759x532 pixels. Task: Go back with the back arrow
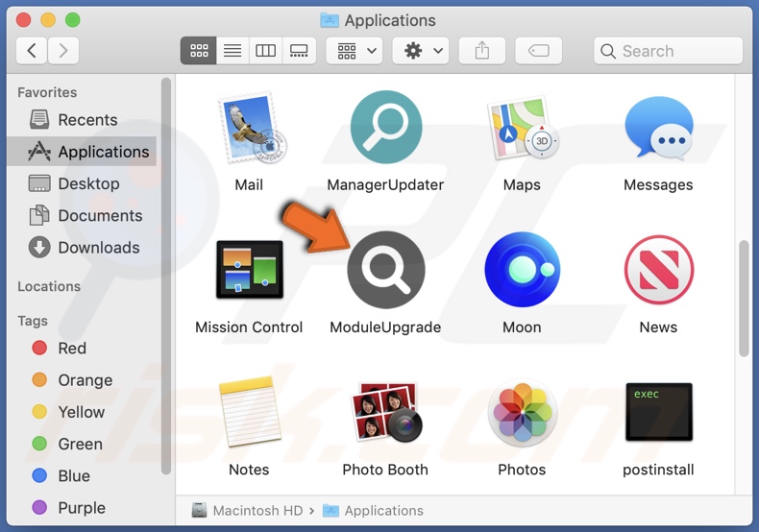pos(32,50)
